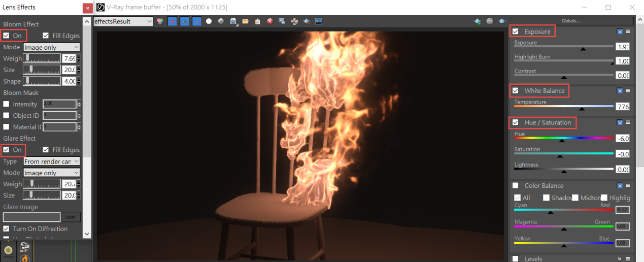644x262 pixels.
Task: Adjust the Exposure slider
Action: coord(564,47)
